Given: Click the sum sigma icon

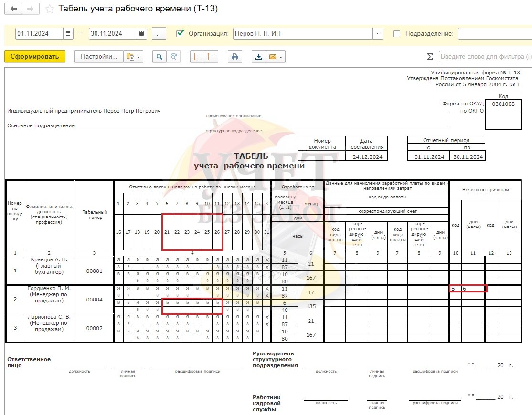Looking at the screenshot, I should coord(430,57).
